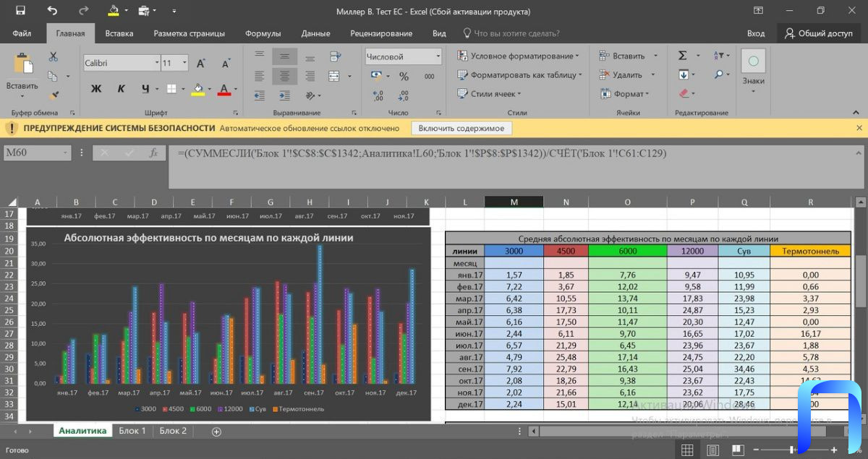
Task: Click Удалить cells button
Action: coord(621,74)
